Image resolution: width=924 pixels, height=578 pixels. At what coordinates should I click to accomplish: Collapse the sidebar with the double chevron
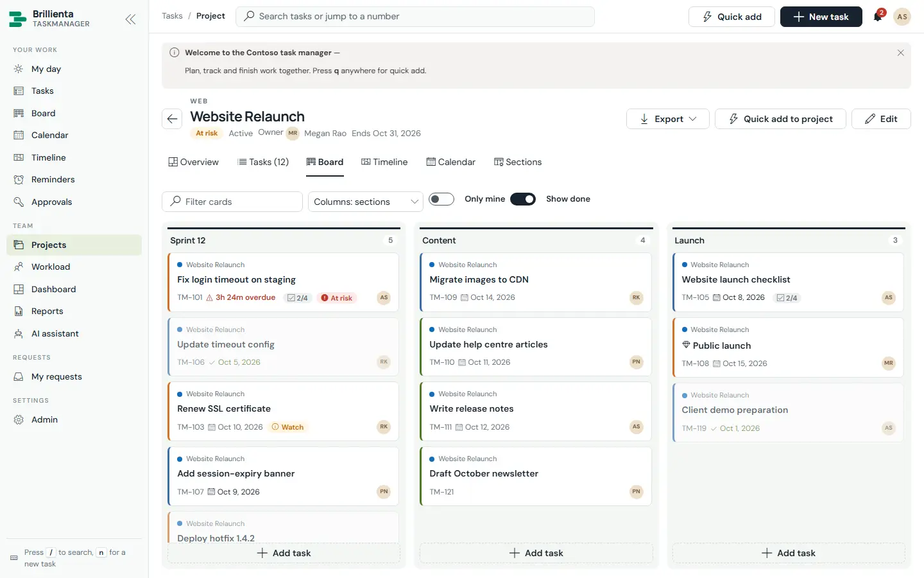click(x=130, y=19)
